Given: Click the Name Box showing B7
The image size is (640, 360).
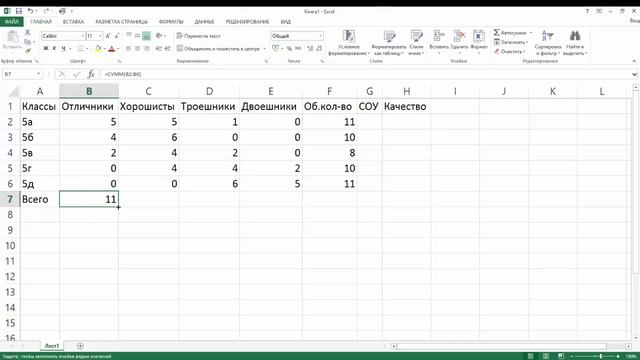Looking at the screenshot, I should pyautogui.click(x=22, y=74).
